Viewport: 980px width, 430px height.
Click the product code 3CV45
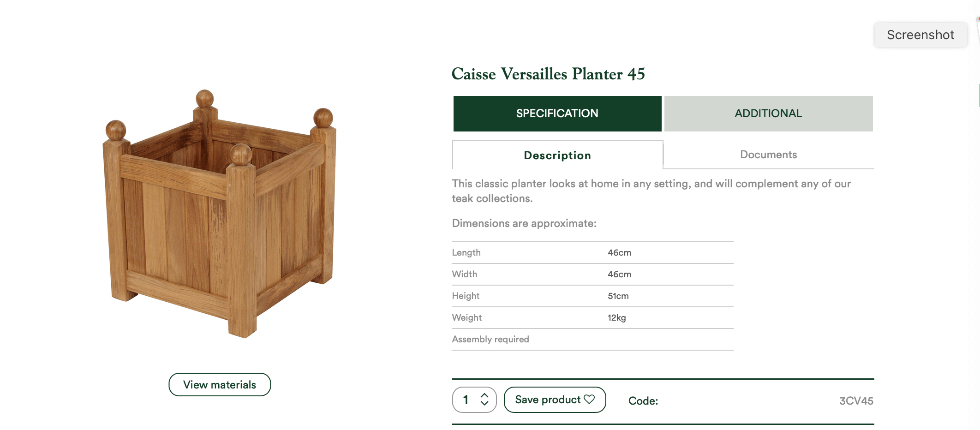click(x=856, y=401)
